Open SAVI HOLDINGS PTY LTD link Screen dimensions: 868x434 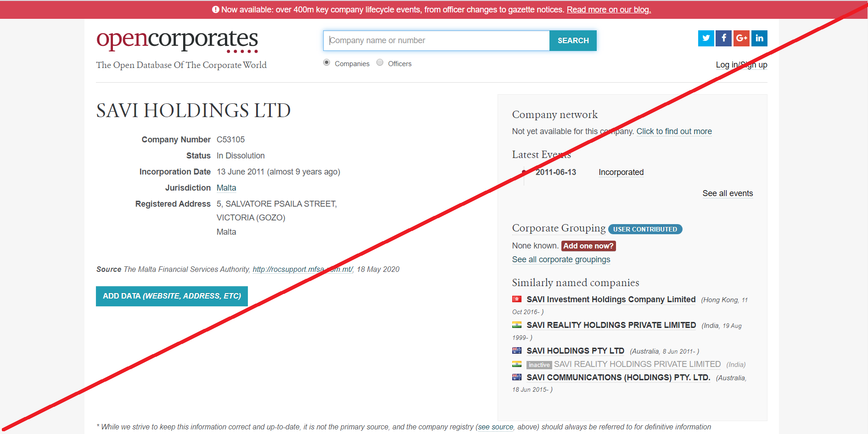coord(575,351)
